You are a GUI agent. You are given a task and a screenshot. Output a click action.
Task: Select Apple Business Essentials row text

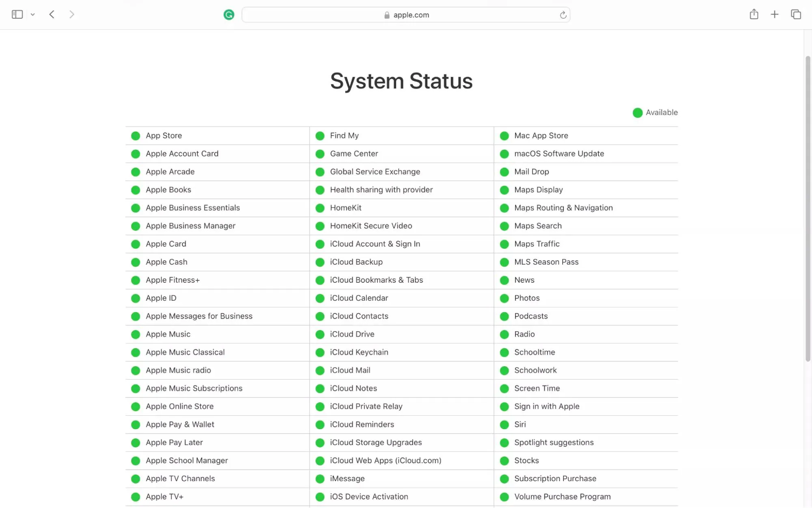click(193, 208)
